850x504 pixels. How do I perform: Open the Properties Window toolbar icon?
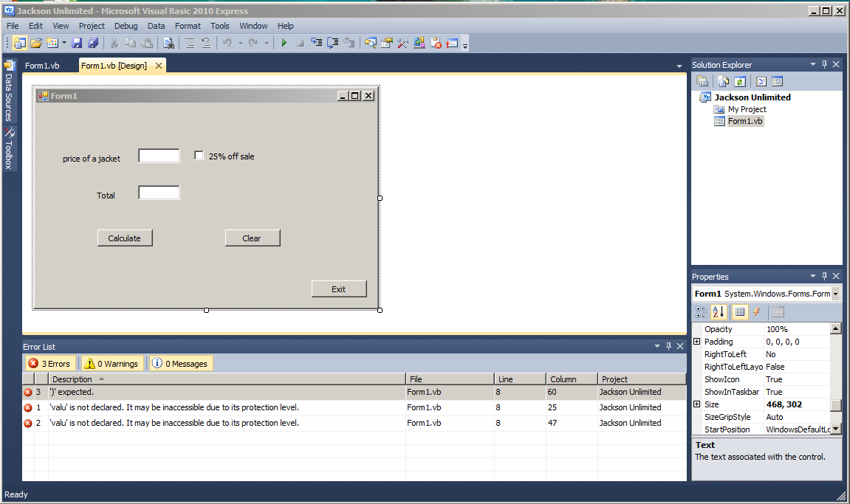tap(387, 43)
